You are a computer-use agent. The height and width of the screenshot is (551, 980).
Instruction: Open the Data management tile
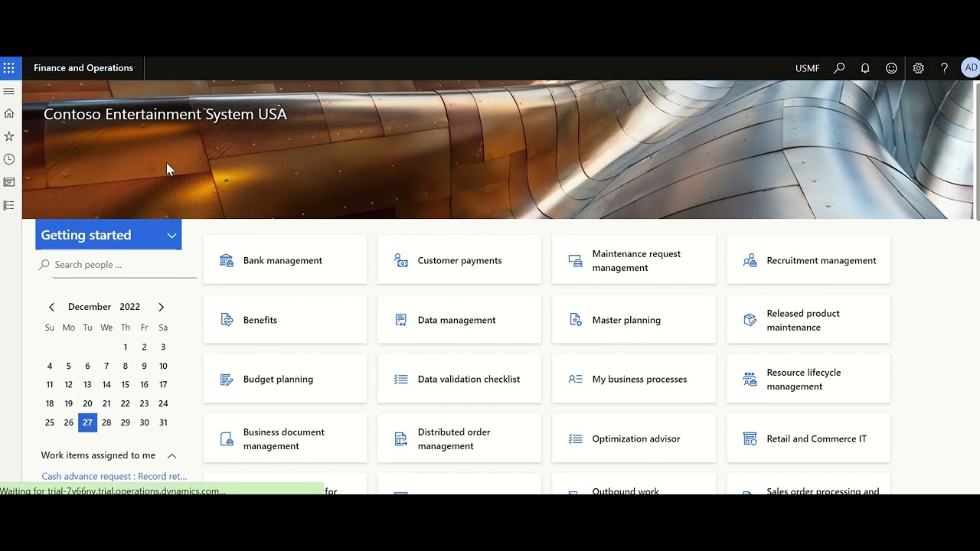[459, 320]
